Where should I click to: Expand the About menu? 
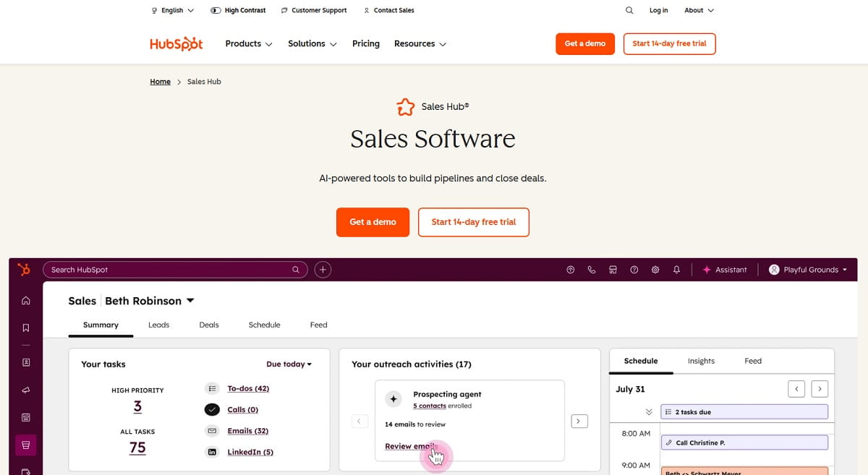(x=699, y=10)
